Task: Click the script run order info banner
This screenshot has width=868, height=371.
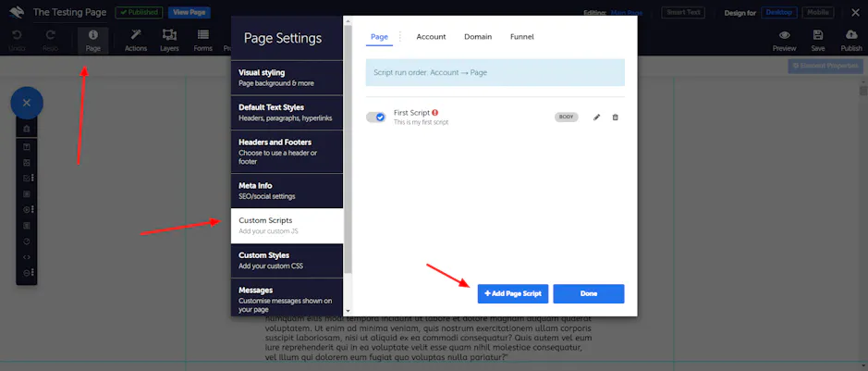Action: 495,72
